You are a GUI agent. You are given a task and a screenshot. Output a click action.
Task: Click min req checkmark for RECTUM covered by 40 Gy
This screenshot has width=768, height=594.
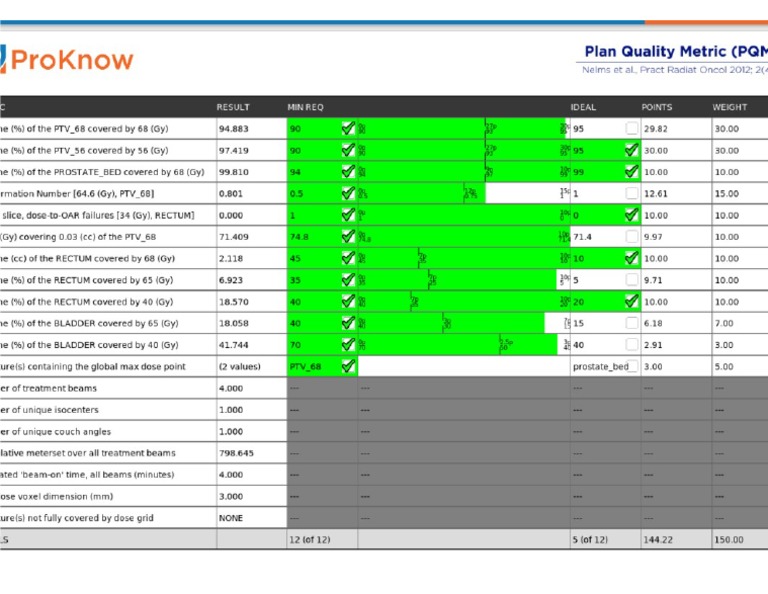click(348, 301)
